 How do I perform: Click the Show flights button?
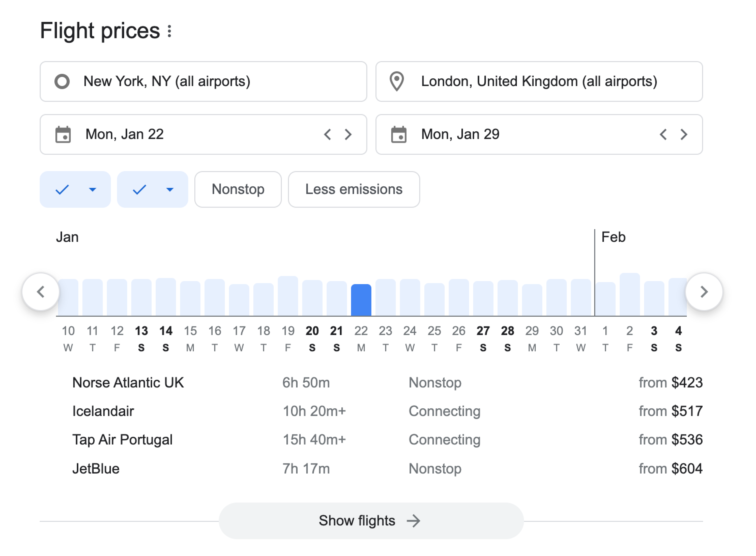371,521
